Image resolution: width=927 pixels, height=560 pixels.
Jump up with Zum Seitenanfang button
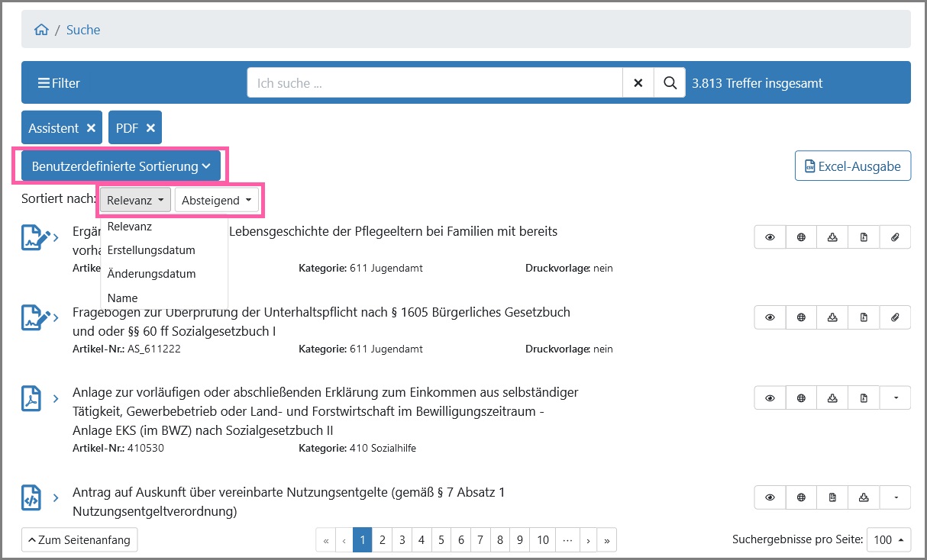point(79,539)
